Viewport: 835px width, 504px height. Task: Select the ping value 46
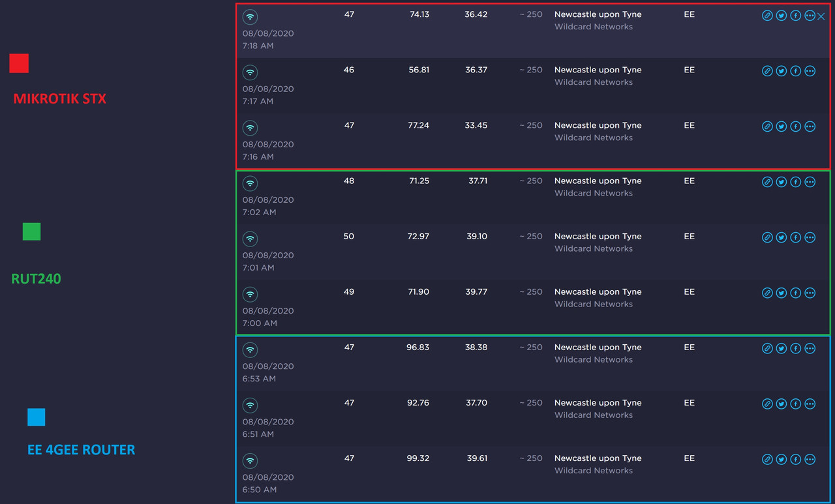[349, 70]
